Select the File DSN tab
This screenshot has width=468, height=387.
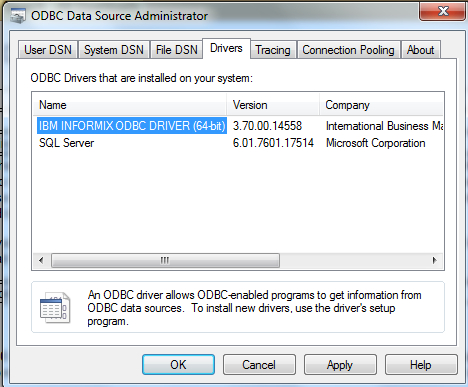click(177, 50)
